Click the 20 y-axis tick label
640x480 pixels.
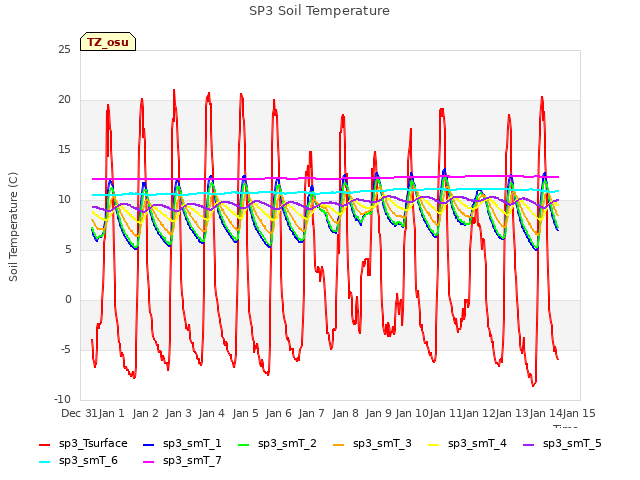[x=64, y=100]
